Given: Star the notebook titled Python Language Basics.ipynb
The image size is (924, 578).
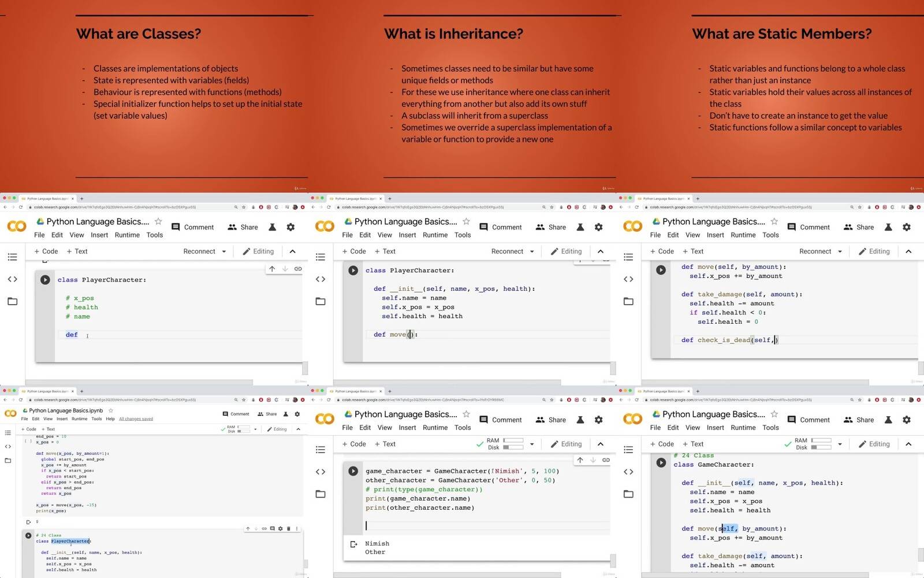Looking at the screenshot, I should (111, 411).
